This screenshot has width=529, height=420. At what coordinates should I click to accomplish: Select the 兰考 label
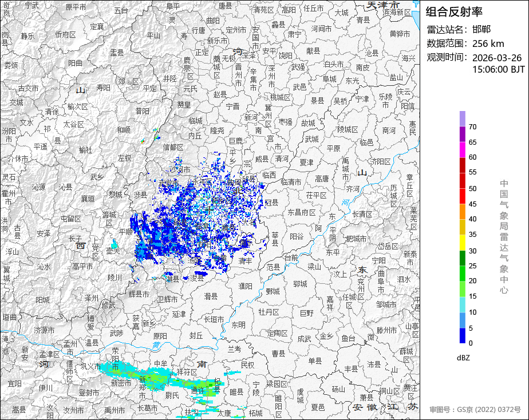235,349
